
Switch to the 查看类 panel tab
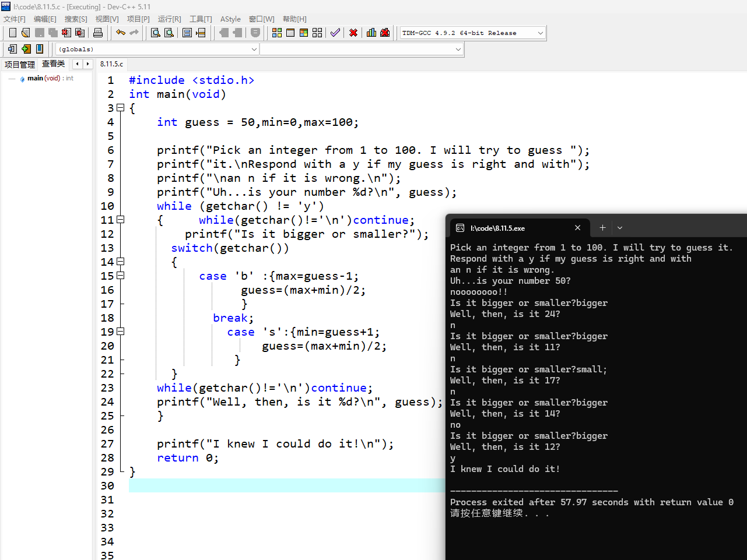(54, 64)
